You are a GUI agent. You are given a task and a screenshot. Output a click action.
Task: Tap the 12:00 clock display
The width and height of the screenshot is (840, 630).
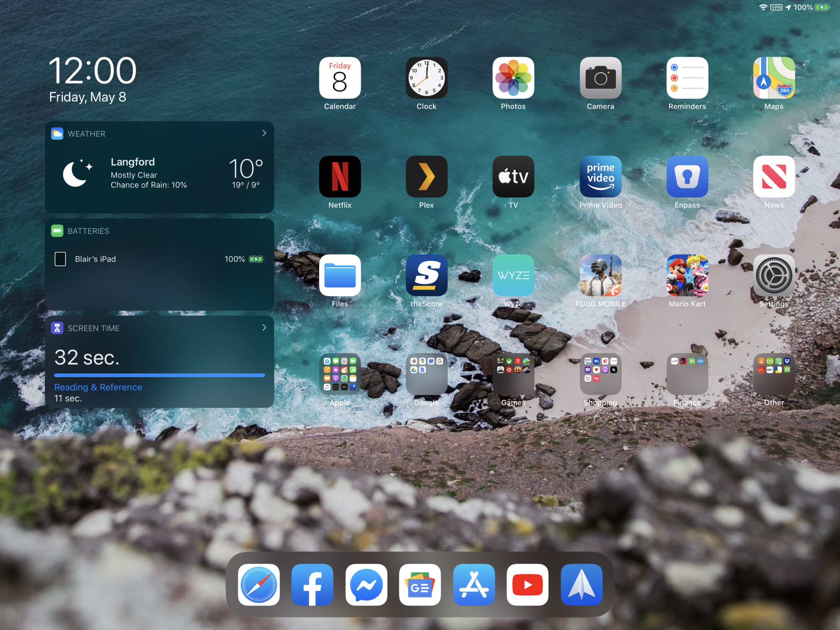pyautogui.click(x=93, y=71)
